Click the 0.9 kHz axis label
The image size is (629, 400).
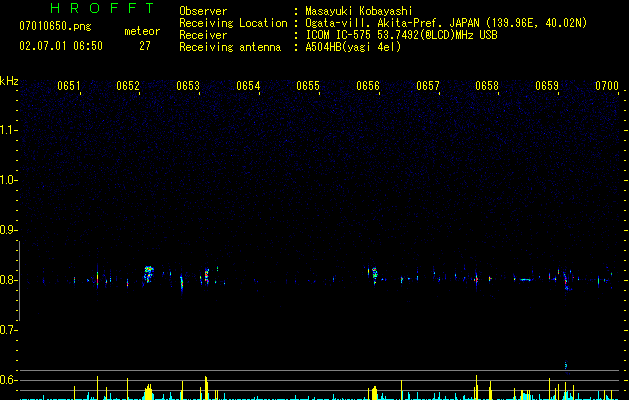8,230
